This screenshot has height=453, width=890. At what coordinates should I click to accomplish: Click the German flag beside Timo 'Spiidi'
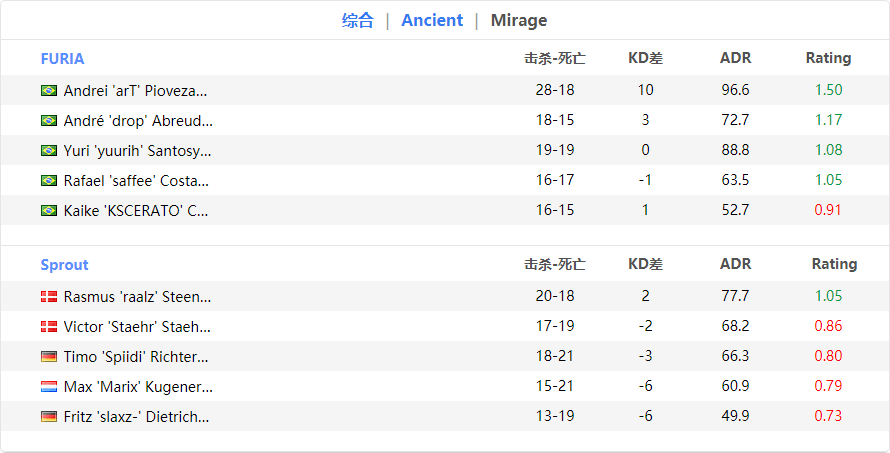[48, 356]
